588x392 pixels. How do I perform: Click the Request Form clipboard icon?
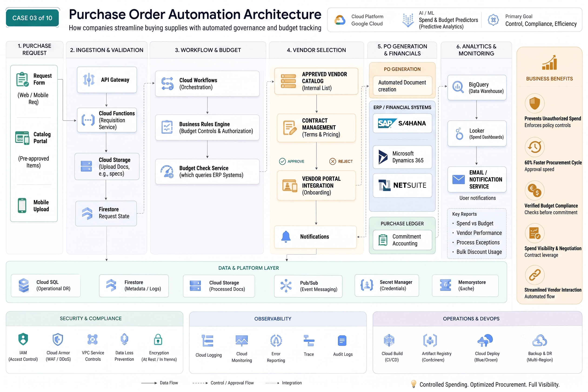(22, 79)
